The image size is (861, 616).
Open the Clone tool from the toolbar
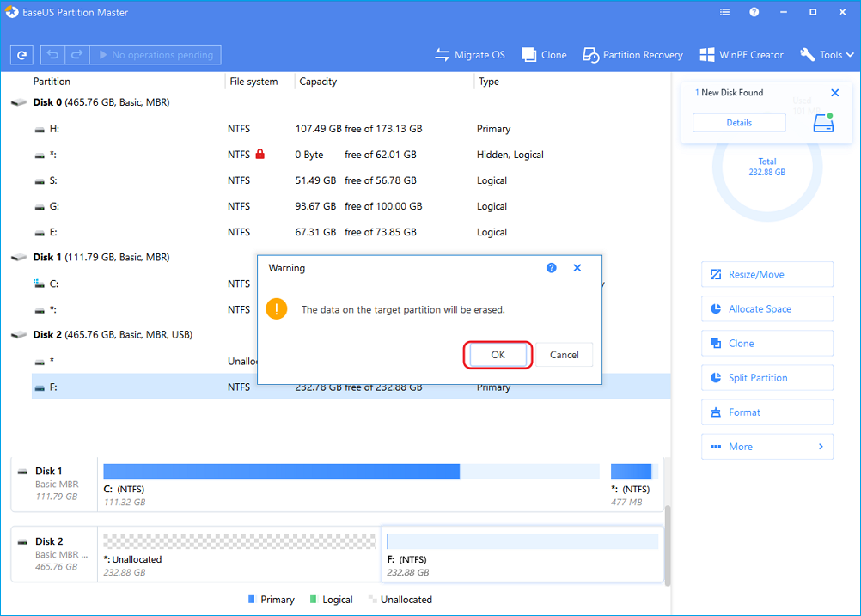[544, 54]
